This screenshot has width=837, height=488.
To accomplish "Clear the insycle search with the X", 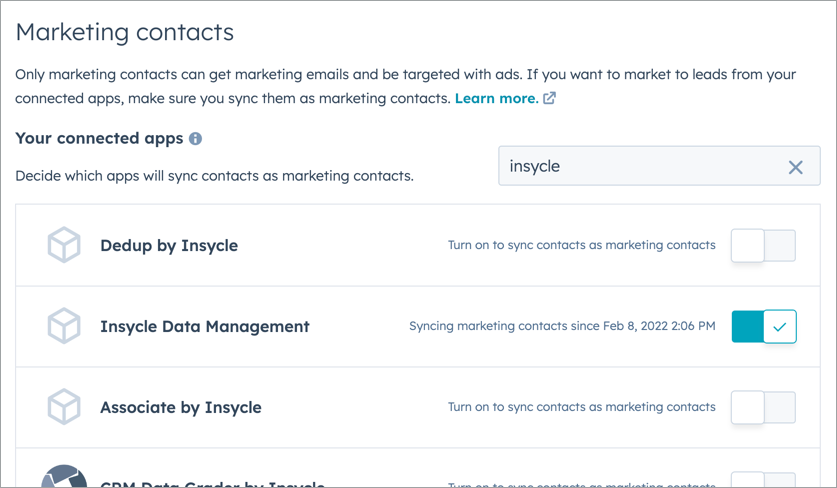I will [x=795, y=167].
